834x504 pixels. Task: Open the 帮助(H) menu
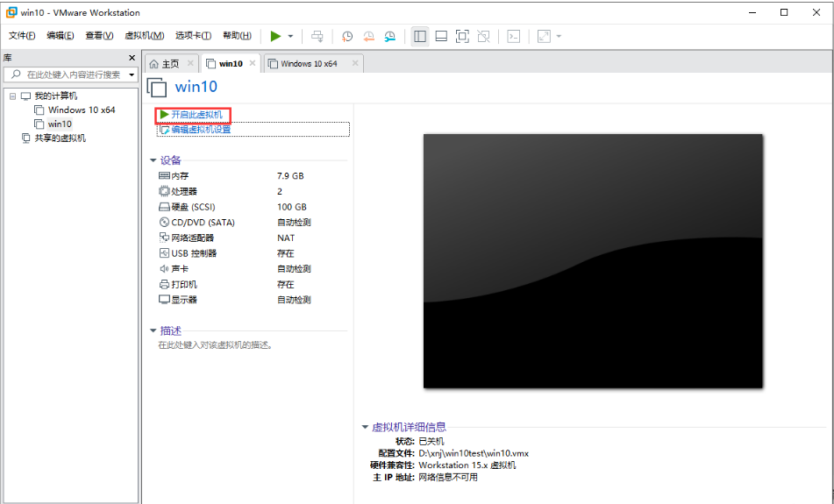237,36
